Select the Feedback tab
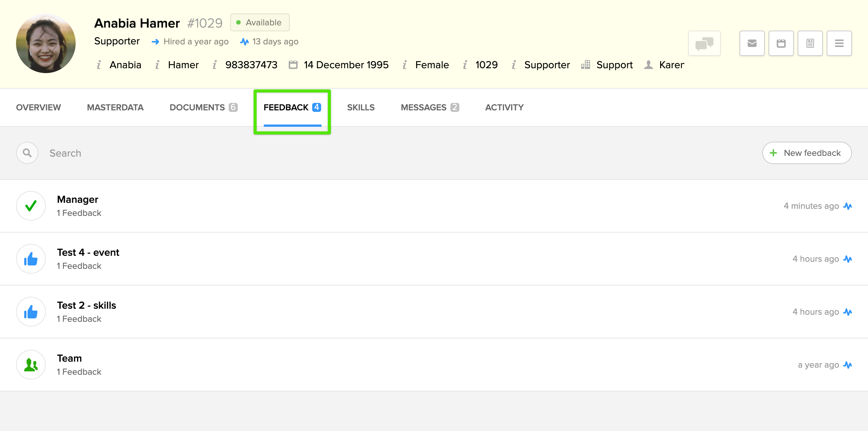 [292, 107]
